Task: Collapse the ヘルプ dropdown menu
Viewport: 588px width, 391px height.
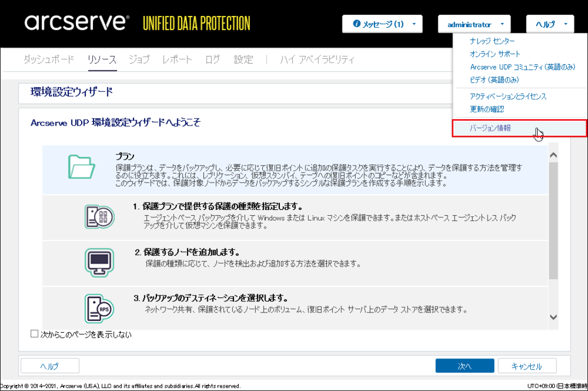Action: coord(550,24)
